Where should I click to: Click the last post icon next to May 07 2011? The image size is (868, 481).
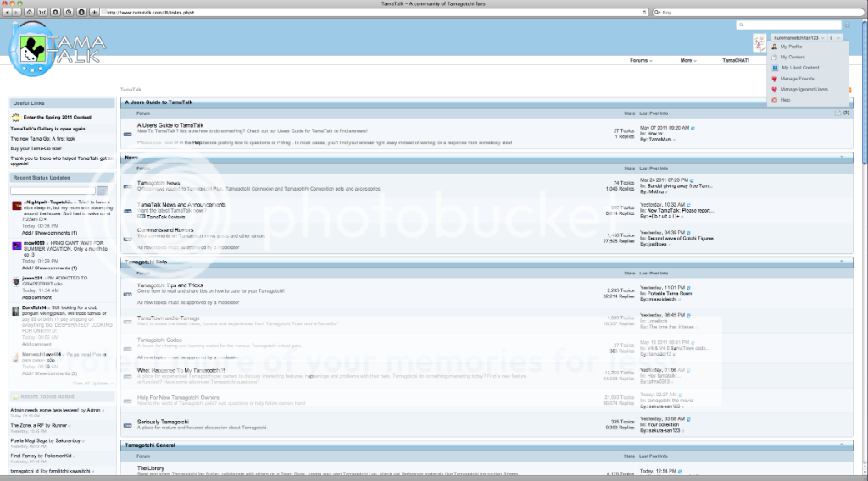click(693, 128)
